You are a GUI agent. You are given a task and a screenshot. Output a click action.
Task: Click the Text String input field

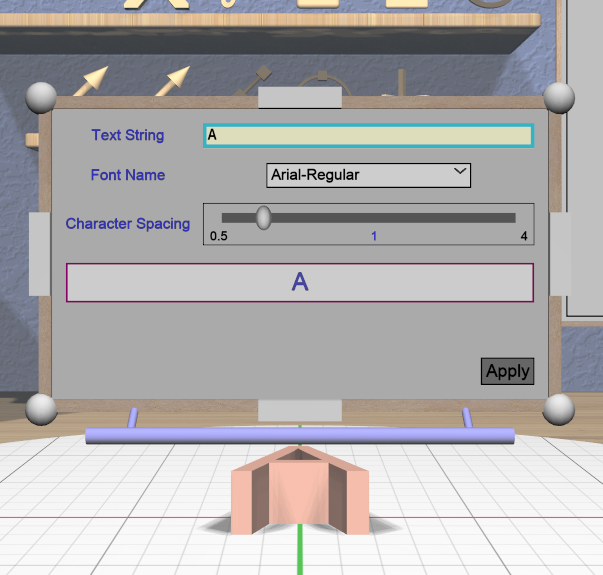pyautogui.click(x=367, y=136)
